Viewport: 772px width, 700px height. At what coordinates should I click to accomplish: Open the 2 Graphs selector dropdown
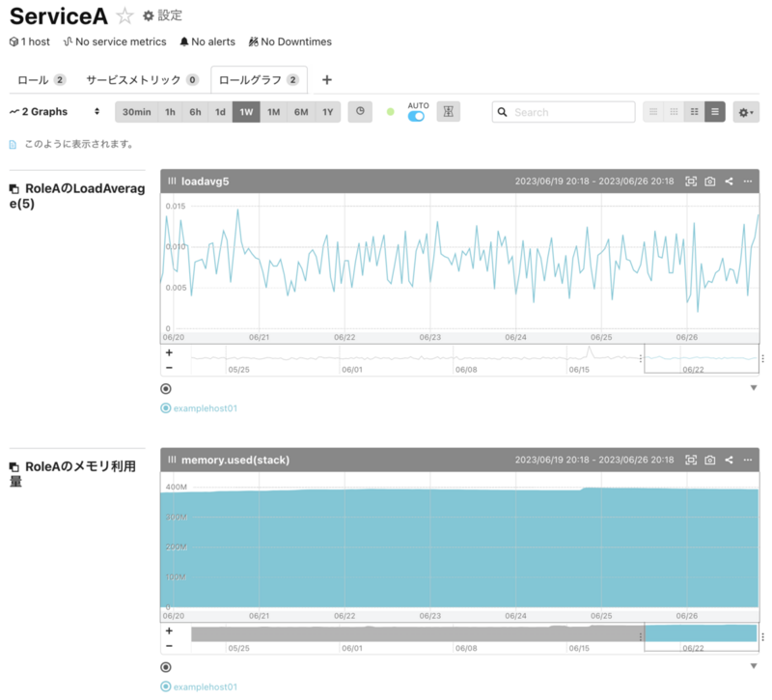pyautogui.click(x=55, y=112)
